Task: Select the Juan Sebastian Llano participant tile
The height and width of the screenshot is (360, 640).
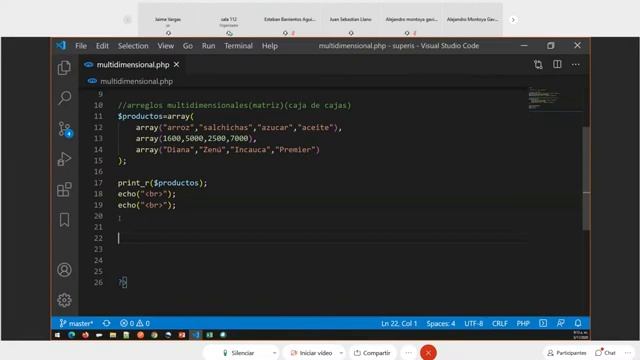Action: [350, 20]
